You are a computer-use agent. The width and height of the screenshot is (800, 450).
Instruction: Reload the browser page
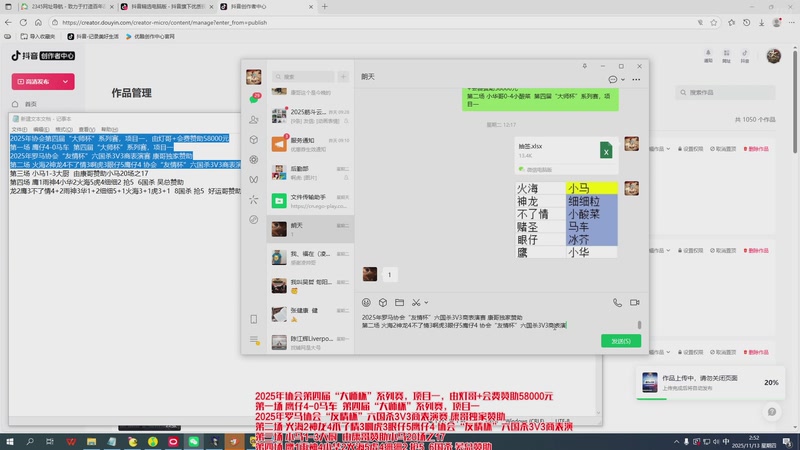point(23,22)
